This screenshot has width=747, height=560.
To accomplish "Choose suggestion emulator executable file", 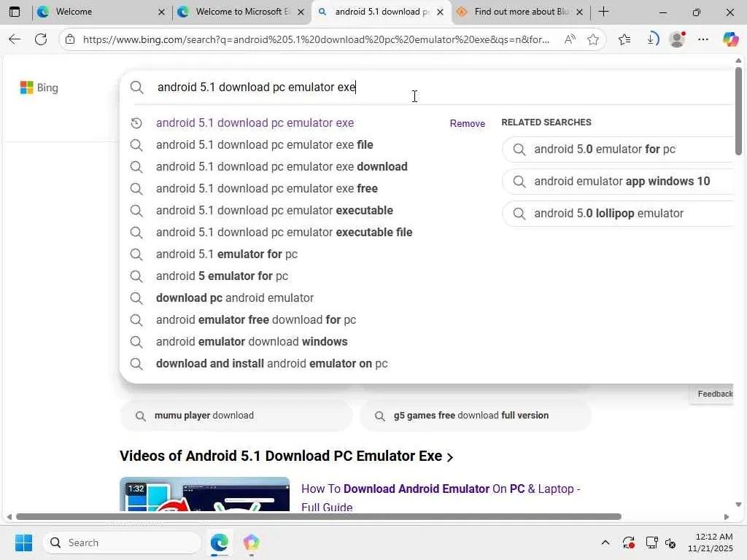I will [284, 233].
